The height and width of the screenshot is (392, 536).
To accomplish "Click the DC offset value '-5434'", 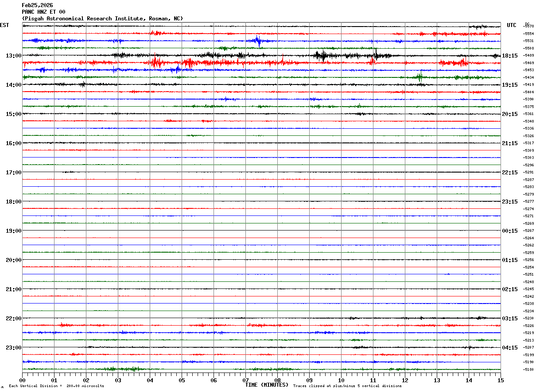I will tap(528, 77).
